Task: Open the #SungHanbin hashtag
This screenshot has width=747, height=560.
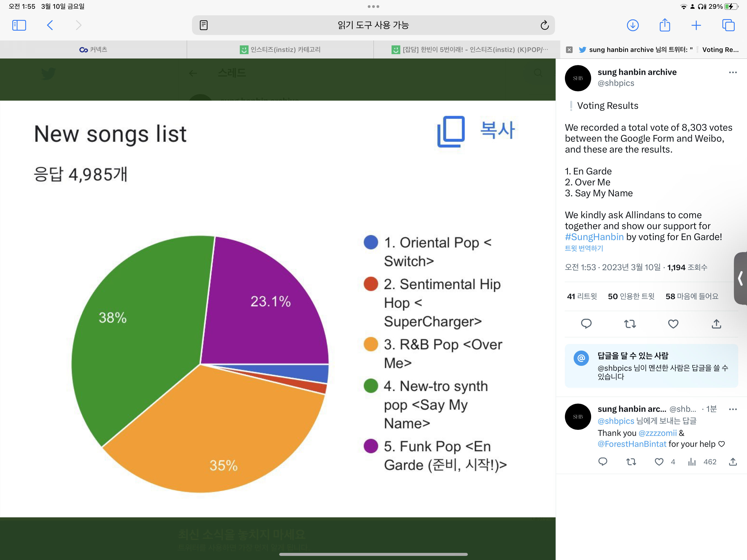Action: pyautogui.click(x=594, y=237)
